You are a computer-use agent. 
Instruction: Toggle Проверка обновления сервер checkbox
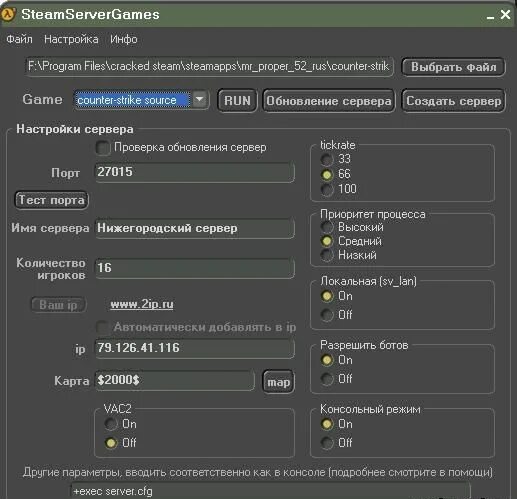[103, 148]
